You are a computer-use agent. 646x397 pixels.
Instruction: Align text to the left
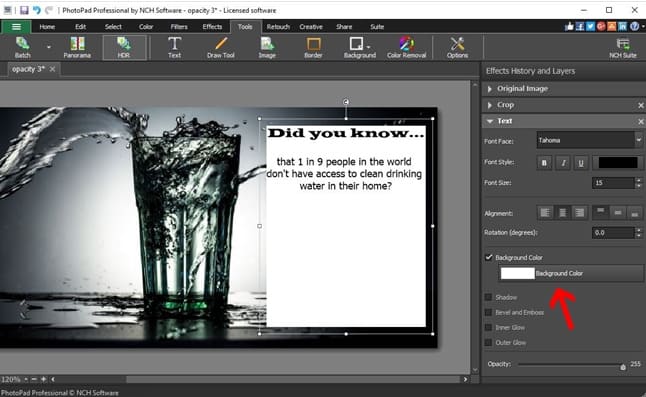(x=545, y=213)
